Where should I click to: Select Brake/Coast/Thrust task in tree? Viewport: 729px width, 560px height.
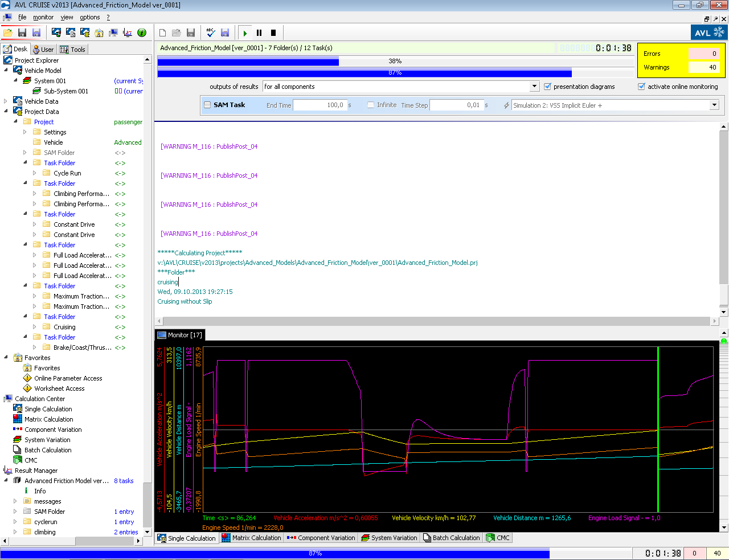point(83,348)
